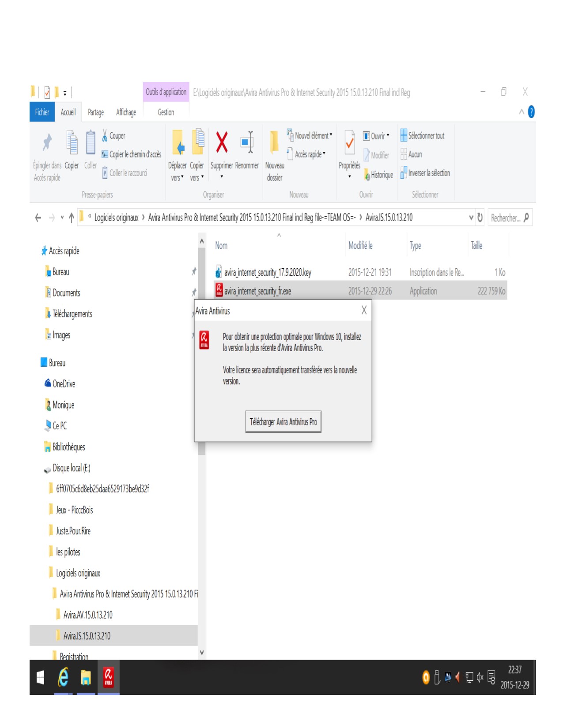Click the red Supprimer delete icon
This screenshot has height=728, width=563.
coord(222,143)
